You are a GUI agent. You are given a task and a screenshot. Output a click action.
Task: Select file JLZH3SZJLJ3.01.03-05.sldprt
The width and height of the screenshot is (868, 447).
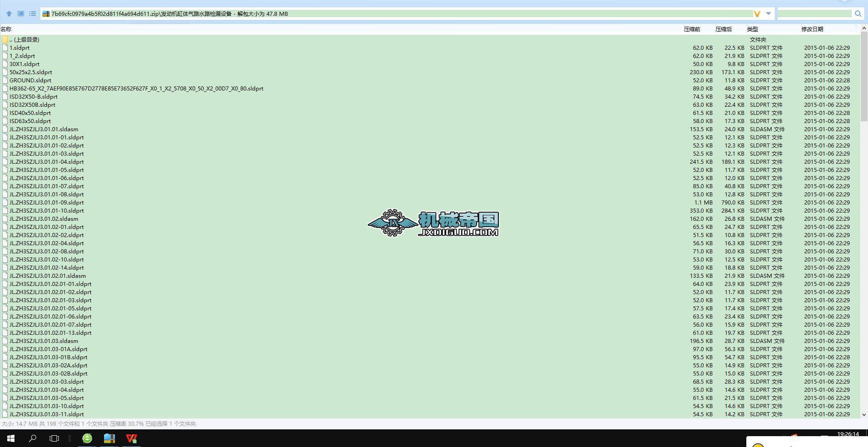tap(47, 398)
